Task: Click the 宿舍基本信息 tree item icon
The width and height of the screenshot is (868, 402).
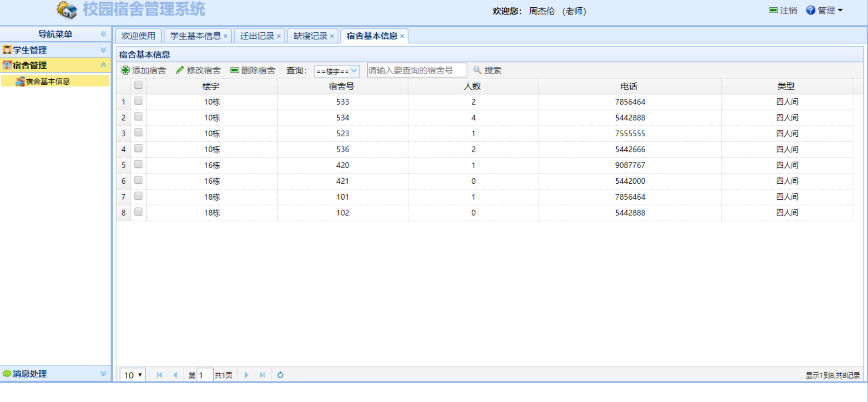Action: [20, 81]
